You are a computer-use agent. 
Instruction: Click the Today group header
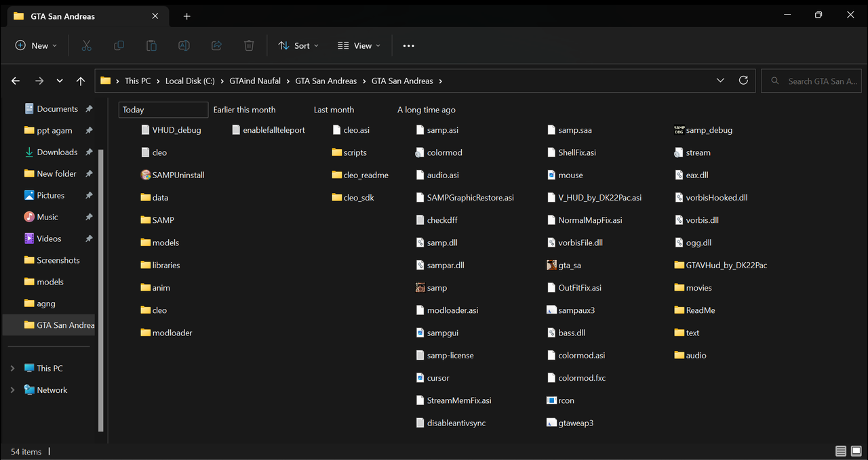tap(163, 110)
